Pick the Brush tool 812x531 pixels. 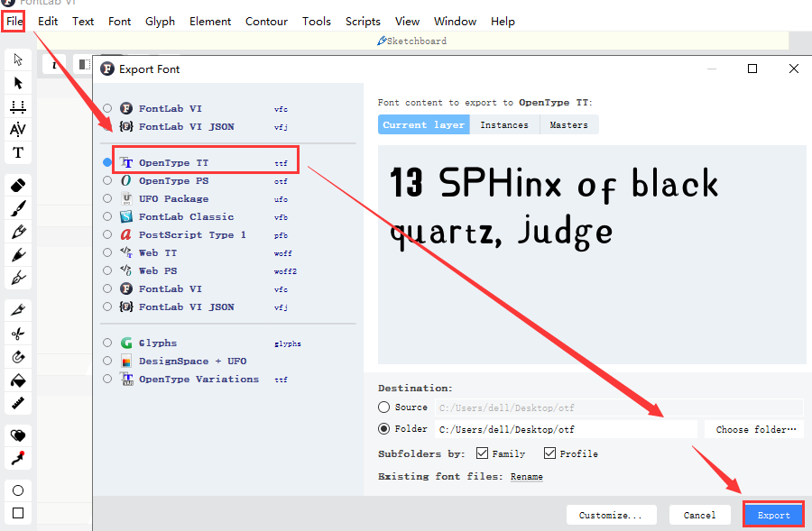coord(18,208)
